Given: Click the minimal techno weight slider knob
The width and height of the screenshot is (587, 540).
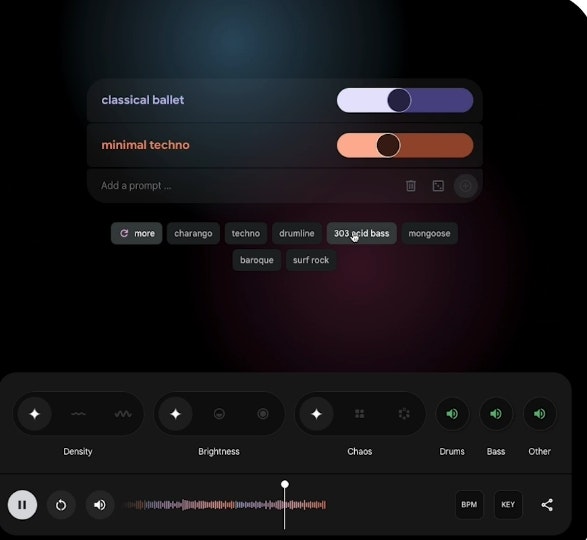Looking at the screenshot, I should tap(388, 145).
